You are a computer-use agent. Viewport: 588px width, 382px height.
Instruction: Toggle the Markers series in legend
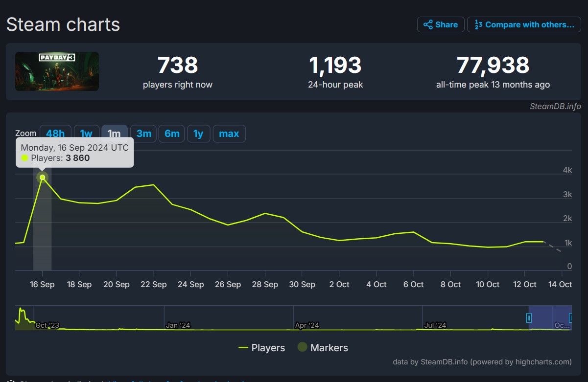[x=323, y=348]
